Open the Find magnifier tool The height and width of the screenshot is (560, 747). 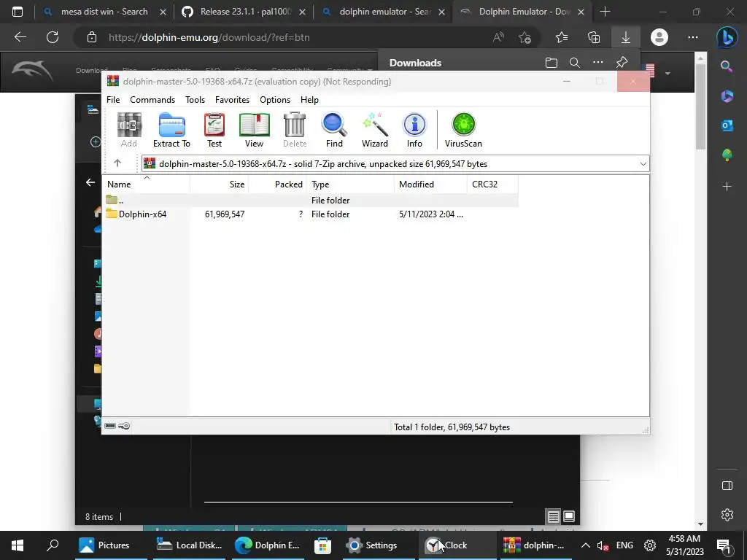pos(334,130)
